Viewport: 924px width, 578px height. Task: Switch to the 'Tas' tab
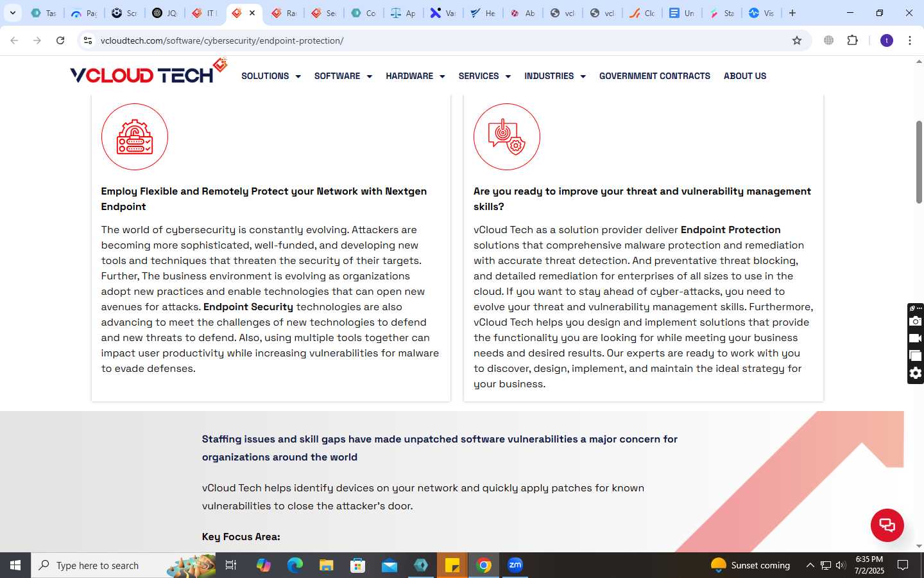44,13
